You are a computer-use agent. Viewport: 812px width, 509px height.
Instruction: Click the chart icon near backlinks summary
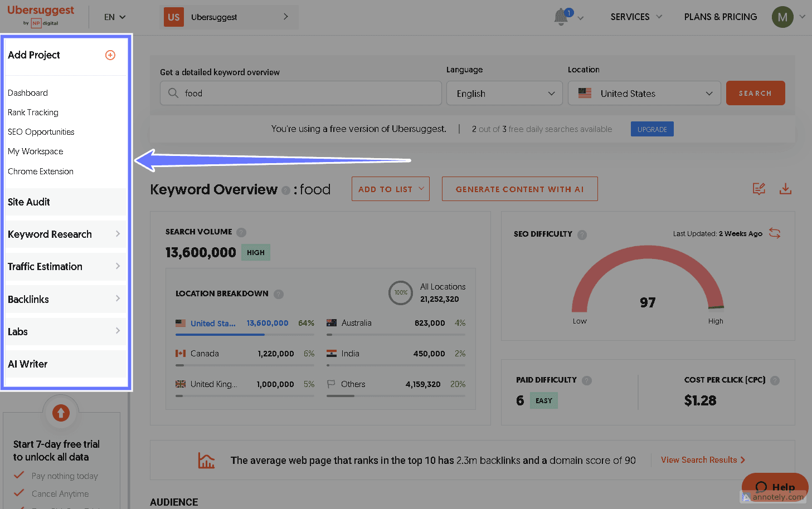(x=206, y=460)
